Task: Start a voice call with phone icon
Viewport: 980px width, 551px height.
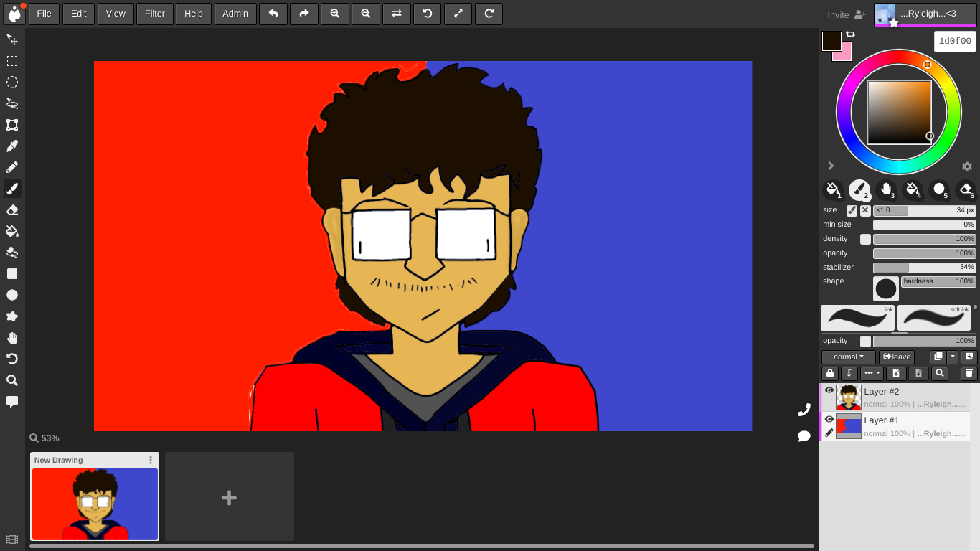Action: (804, 410)
